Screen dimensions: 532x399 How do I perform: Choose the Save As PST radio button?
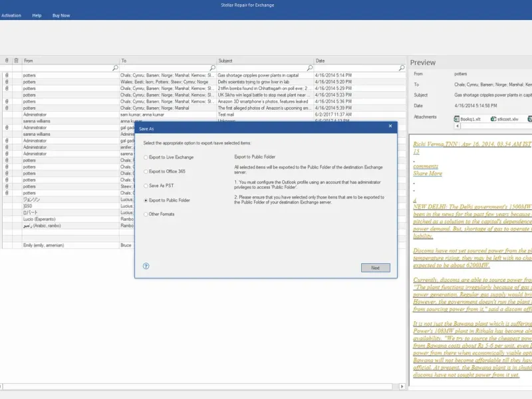tap(146, 186)
